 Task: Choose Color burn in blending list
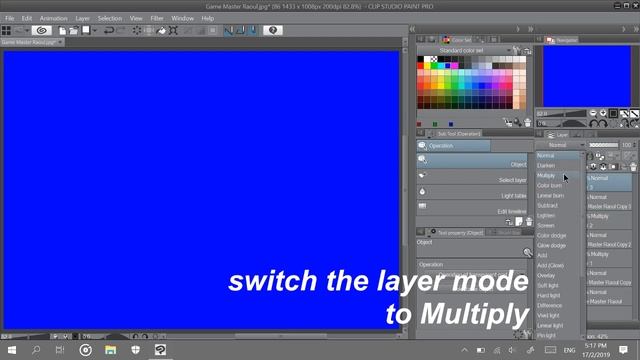pyautogui.click(x=558, y=186)
